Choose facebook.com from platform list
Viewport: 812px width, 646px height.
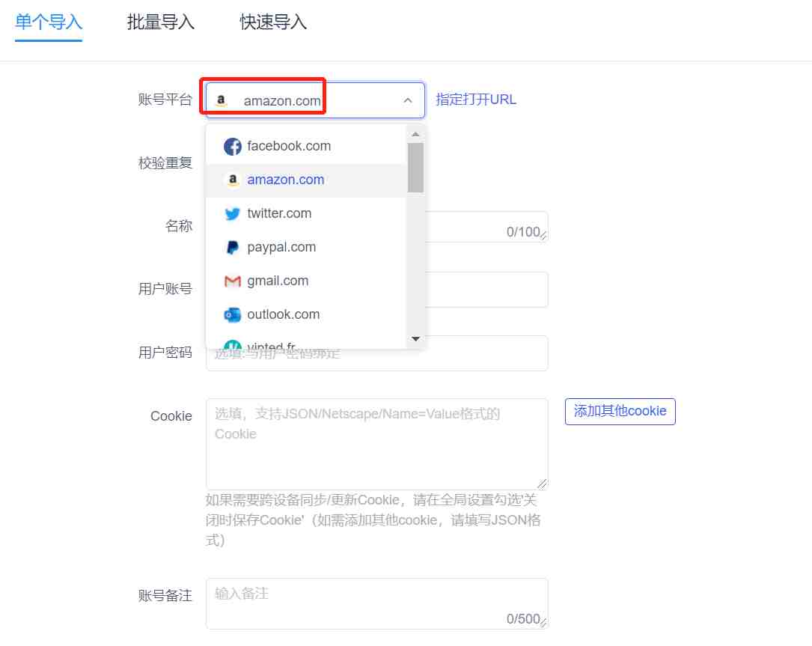[306, 146]
